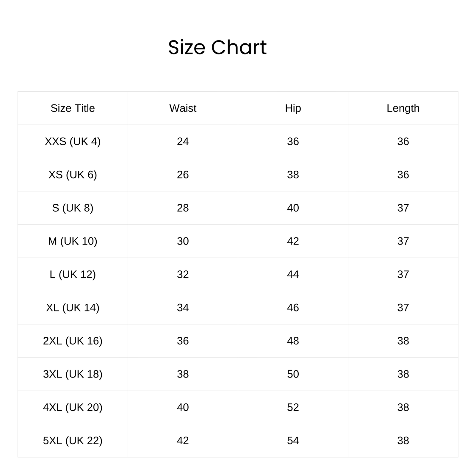Click the 4XL (UK 20) size cell
Viewport: 476px width, 476px height.
click(x=73, y=407)
